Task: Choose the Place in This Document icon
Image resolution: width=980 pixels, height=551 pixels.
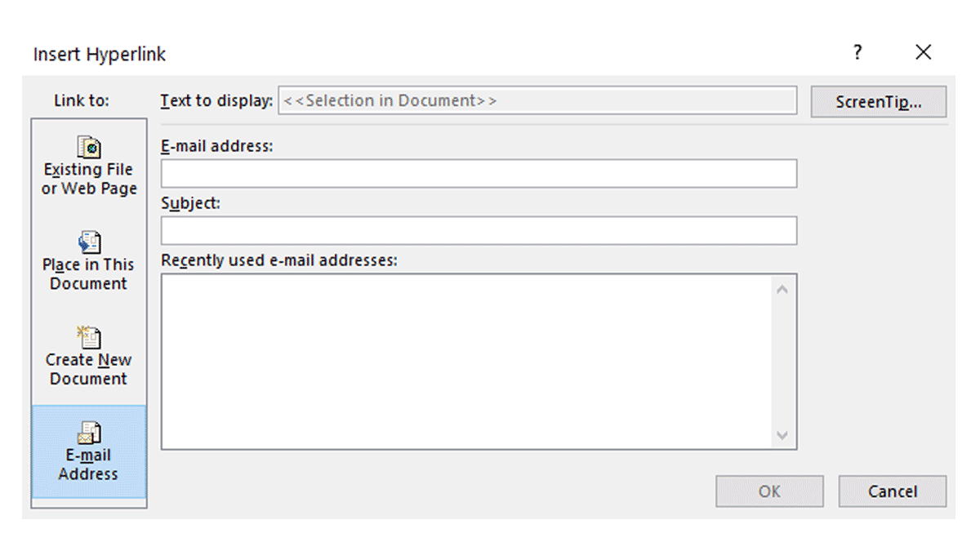Action: (x=88, y=242)
